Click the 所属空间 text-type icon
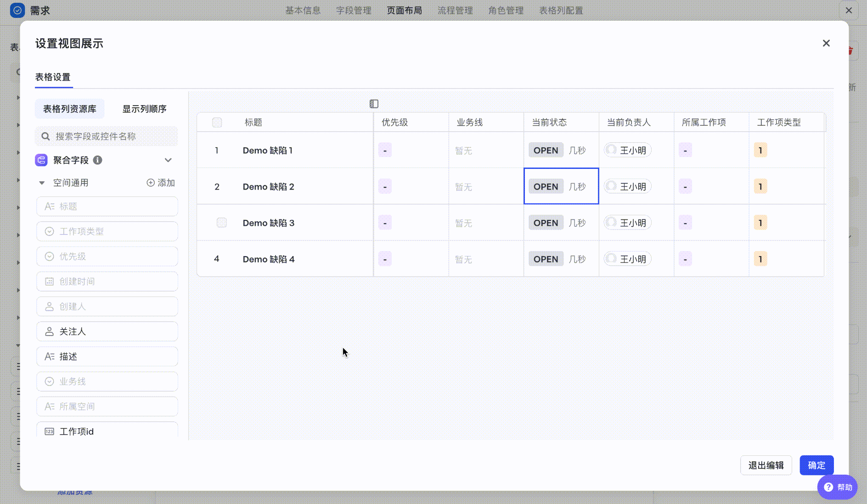This screenshot has width=867, height=504. click(x=50, y=407)
